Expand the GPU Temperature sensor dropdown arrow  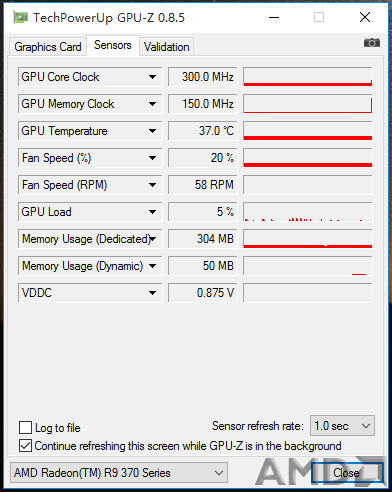coord(152,131)
